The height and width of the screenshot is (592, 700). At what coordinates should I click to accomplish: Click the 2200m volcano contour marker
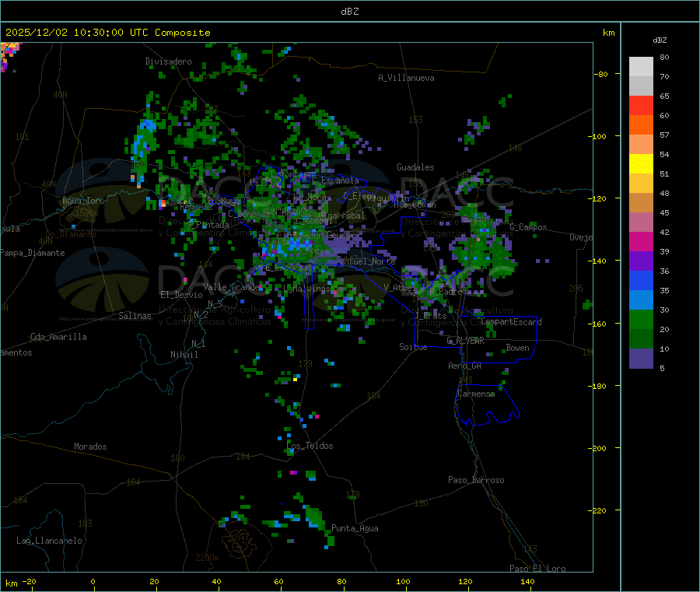point(207,558)
